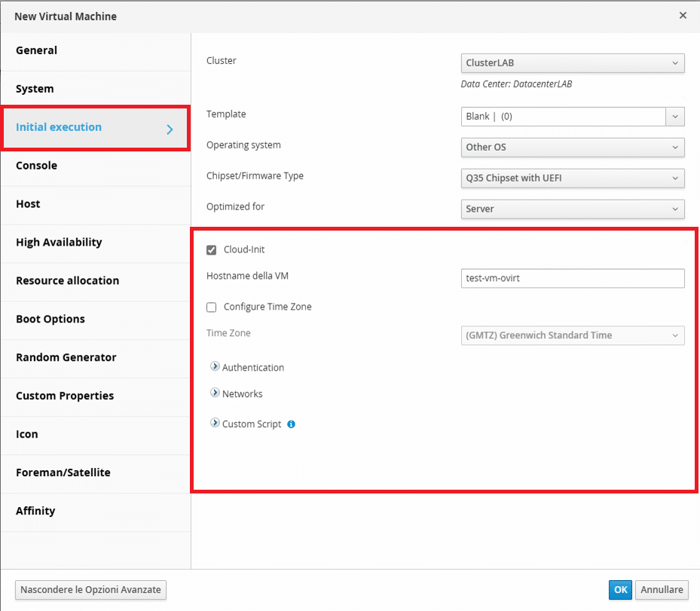
Task: Click the Annullare button
Action: coord(662,590)
